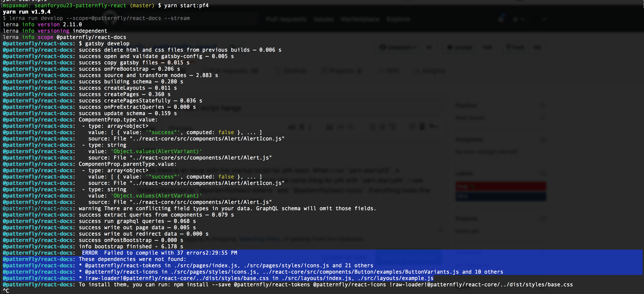Image resolution: width=644 pixels, height=294 pixels.
Task: Click 'lerna info version 2.11.0' line
Action: point(43,24)
